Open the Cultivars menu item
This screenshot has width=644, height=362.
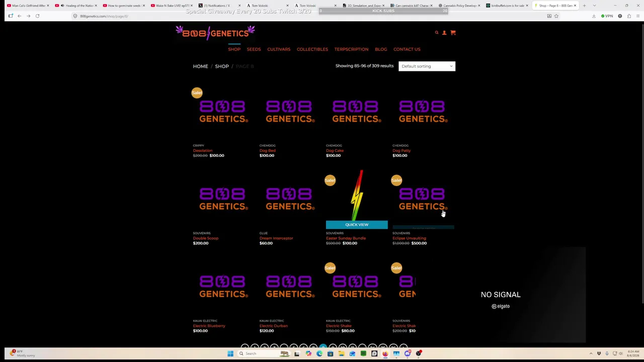(x=279, y=49)
